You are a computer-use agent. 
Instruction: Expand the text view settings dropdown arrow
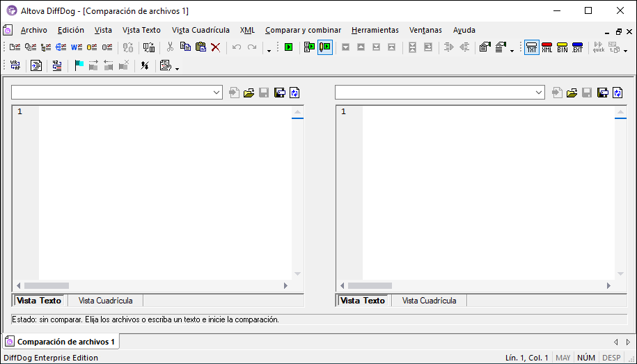coord(177,68)
